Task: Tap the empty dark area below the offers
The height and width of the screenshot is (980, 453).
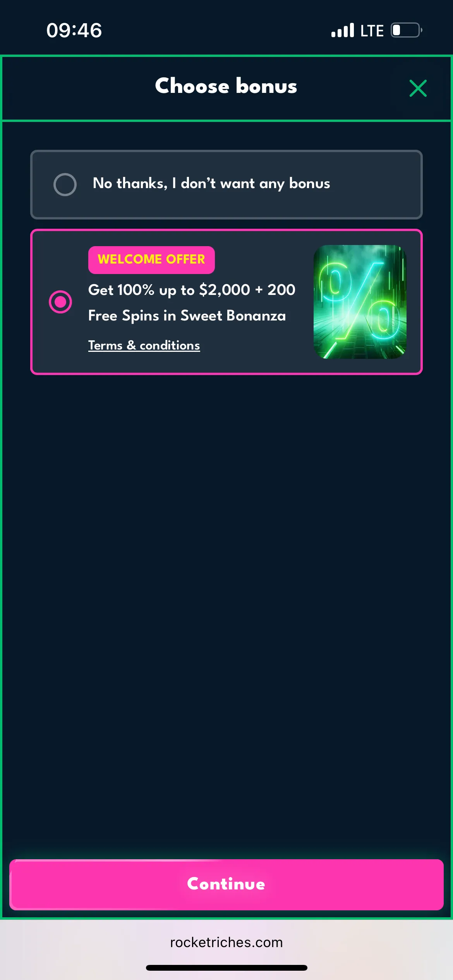Action: coord(226,615)
